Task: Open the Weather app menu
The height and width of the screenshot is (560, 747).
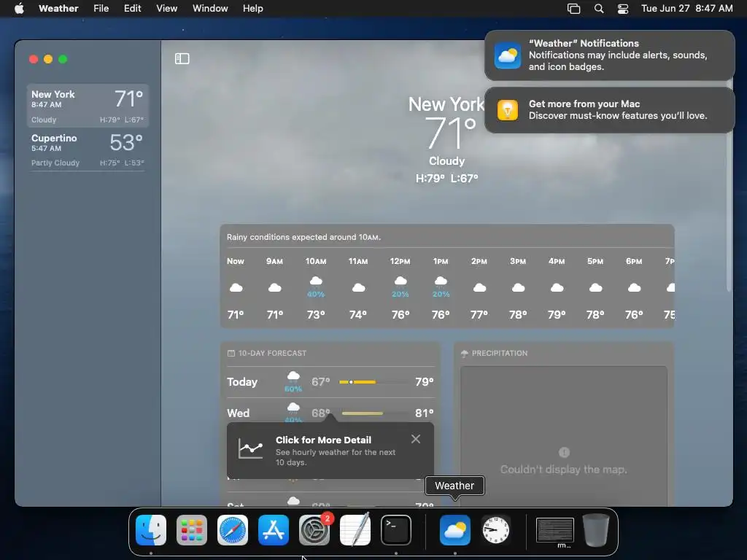Action: point(58,9)
